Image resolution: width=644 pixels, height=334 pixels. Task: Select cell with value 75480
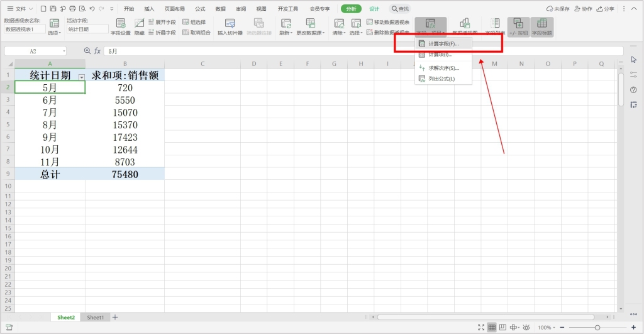[x=125, y=174]
